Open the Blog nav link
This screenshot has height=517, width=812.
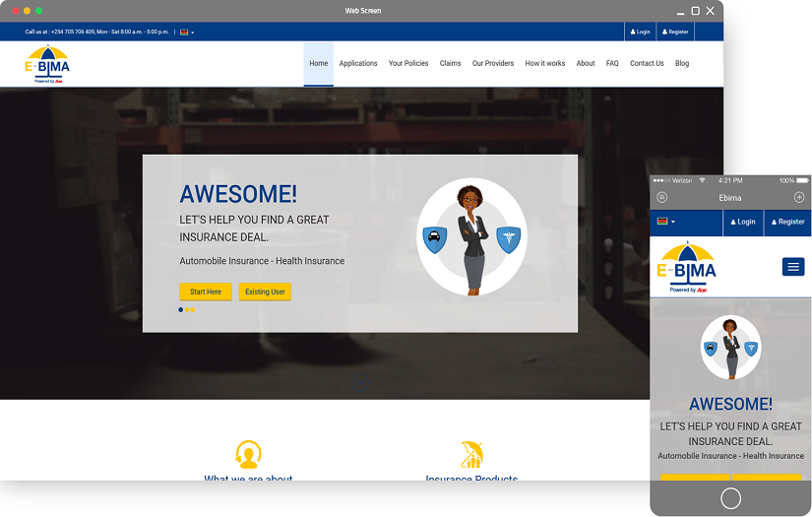[x=682, y=63]
